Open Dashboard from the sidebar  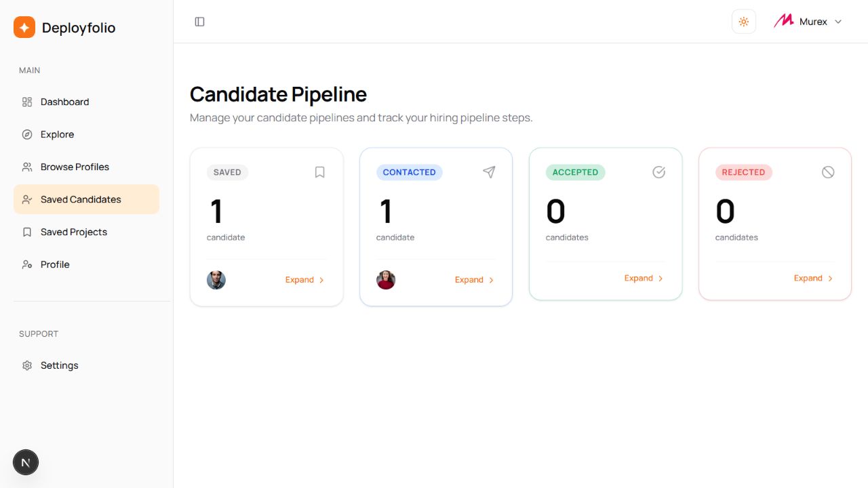pyautogui.click(x=86, y=102)
